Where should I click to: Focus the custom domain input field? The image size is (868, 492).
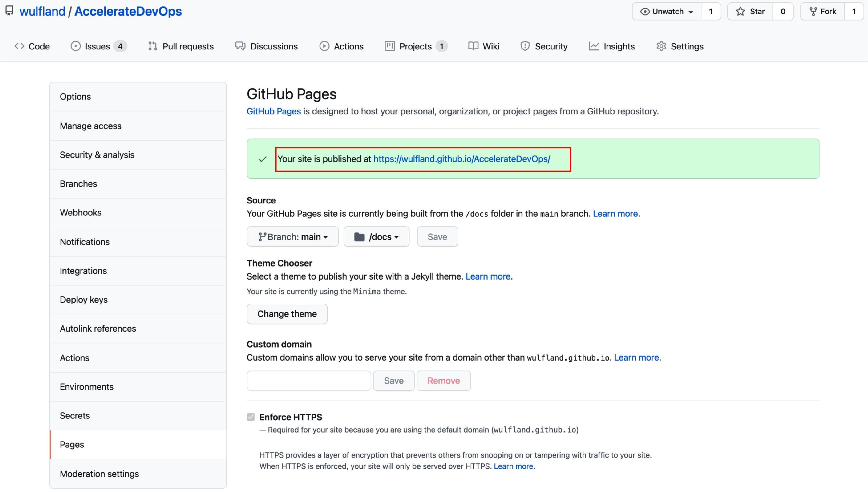click(x=309, y=380)
